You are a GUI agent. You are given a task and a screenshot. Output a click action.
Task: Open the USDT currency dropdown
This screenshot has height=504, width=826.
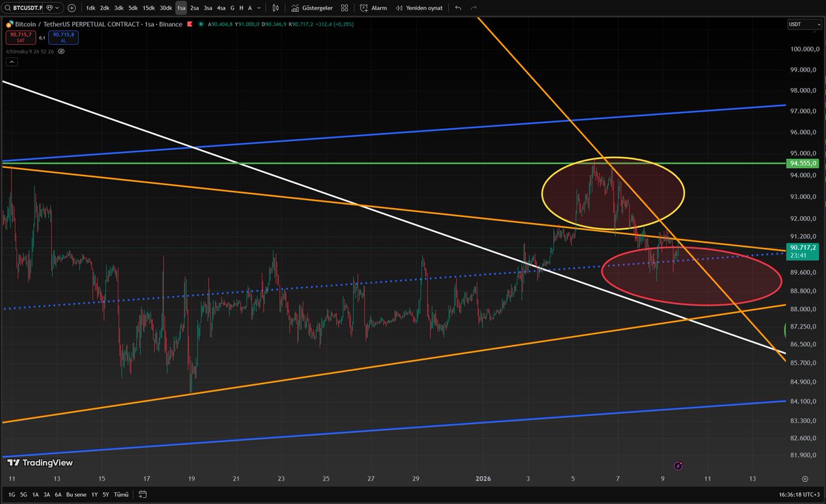tap(805, 24)
